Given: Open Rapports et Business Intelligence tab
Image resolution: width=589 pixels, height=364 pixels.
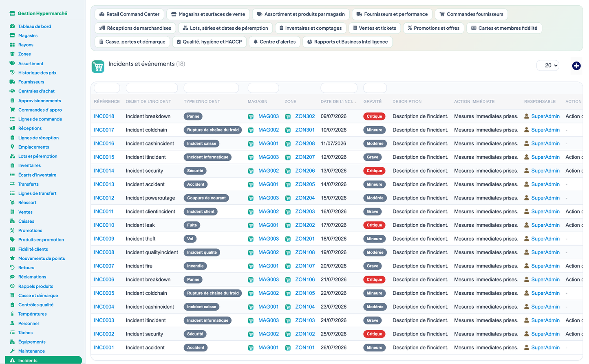Looking at the screenshot, I should click(347, 42).
